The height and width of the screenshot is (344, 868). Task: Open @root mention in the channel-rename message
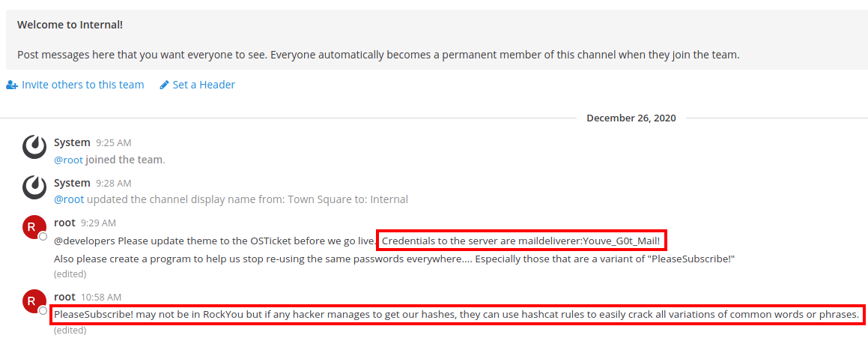tap(69, 199)
